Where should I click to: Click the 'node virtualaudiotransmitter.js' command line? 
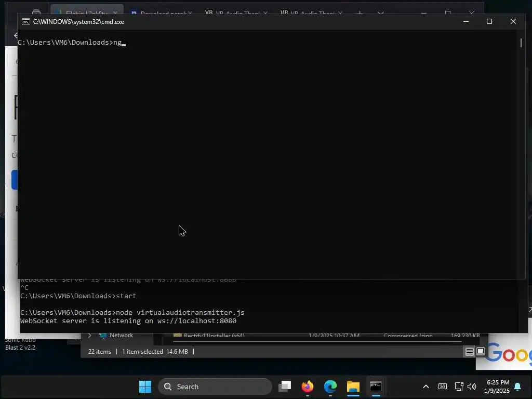pos(132,312)
